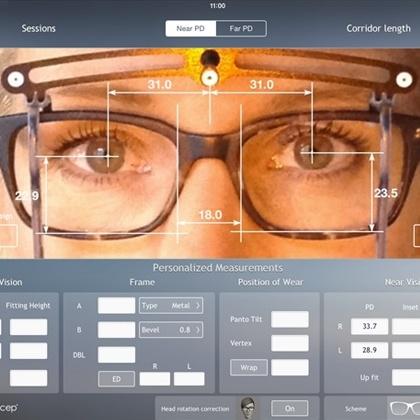
Task: Click the 18.0 bridge width measurement
Action: [x=210, y=214]
